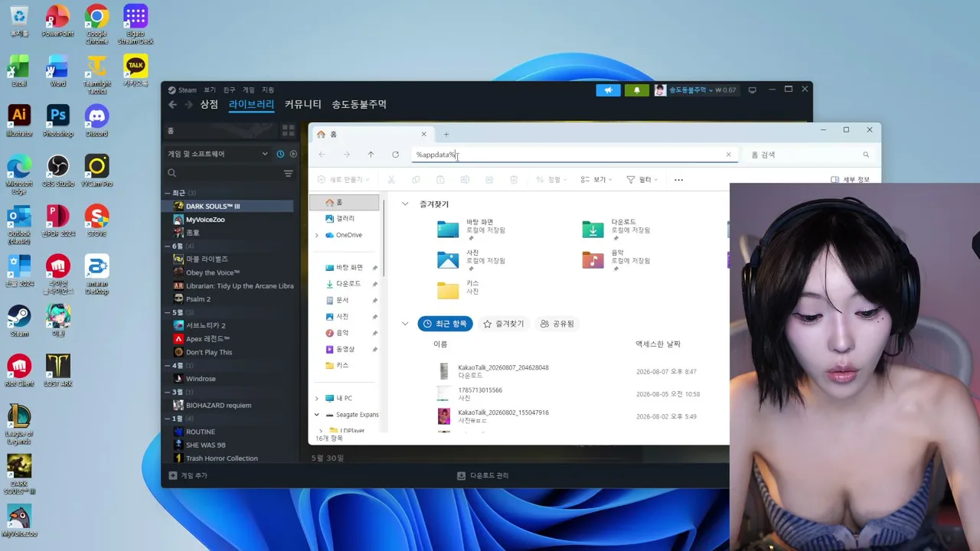980x551 pixels.
Task: Open the PowerPoint desktop shortcut
Action: pos(58,21)
